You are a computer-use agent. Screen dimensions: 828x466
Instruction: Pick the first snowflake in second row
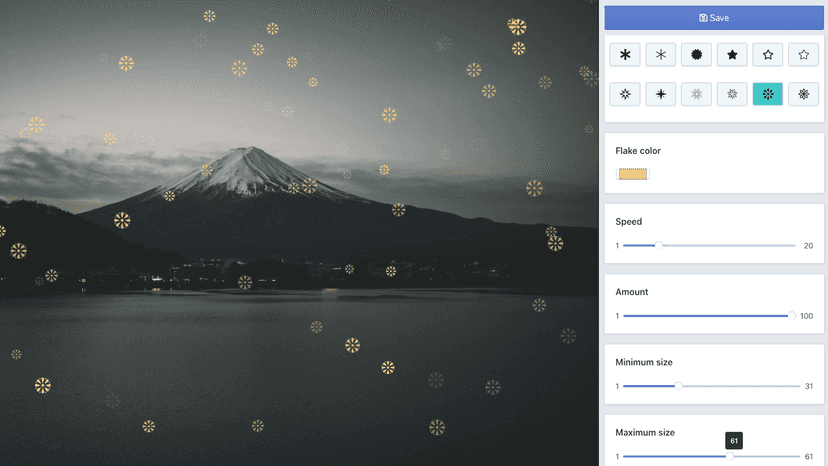[x=625, y=94]
